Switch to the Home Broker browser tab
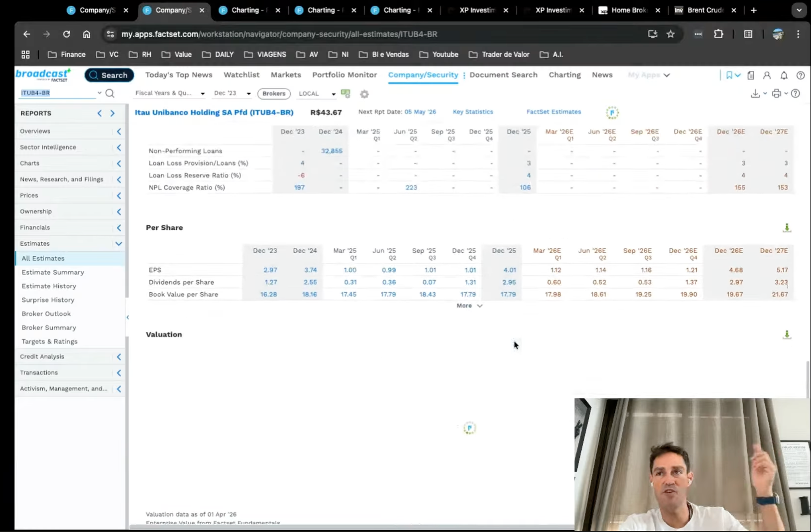 click(x=629, y=10)
